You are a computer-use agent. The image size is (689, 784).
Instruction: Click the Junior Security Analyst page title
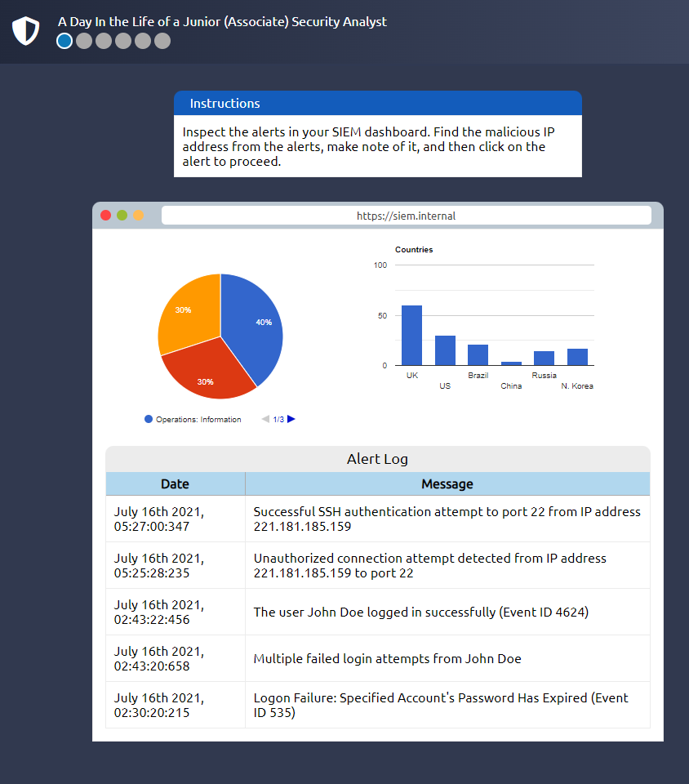click(x=222, y=22)
